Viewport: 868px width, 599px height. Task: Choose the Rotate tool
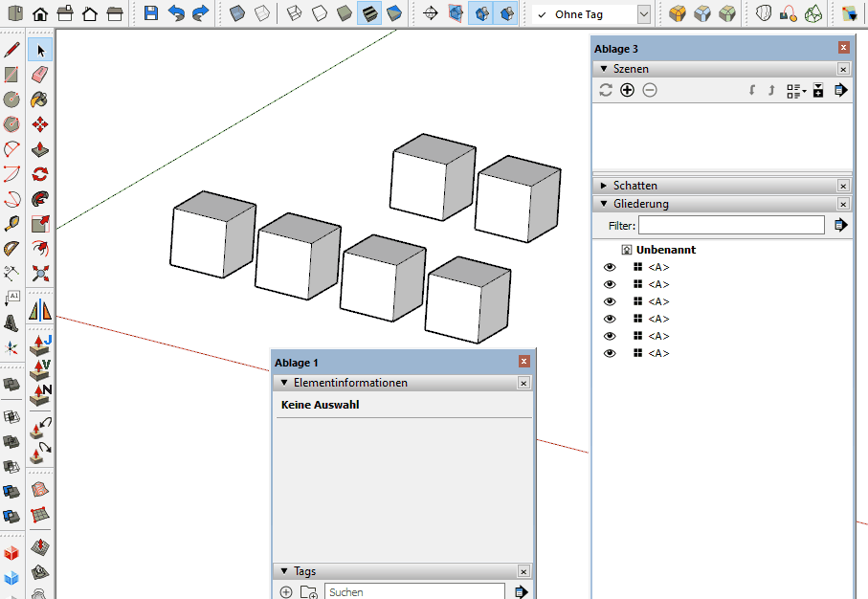tap(40, 174)
